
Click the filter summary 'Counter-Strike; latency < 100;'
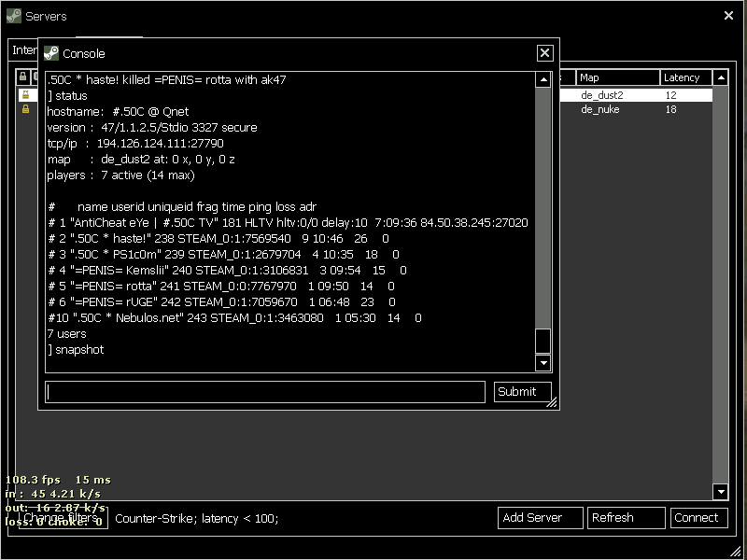(x=197, y=518)
